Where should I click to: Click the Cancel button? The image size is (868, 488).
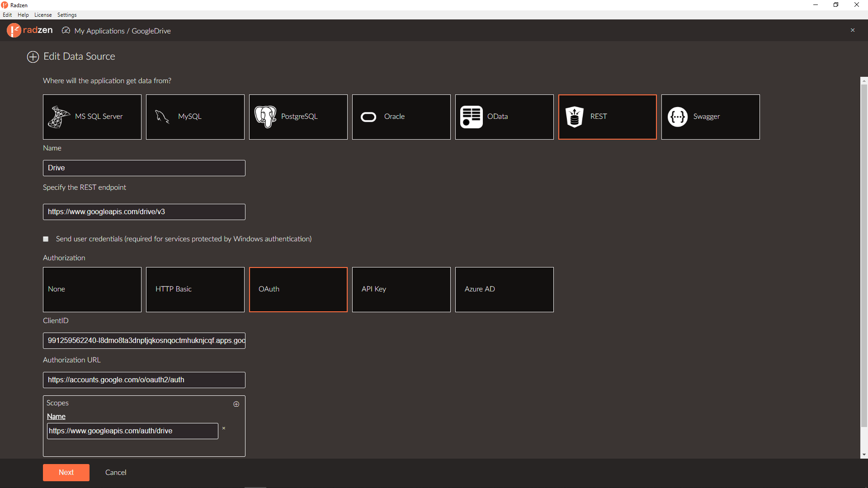116,473
